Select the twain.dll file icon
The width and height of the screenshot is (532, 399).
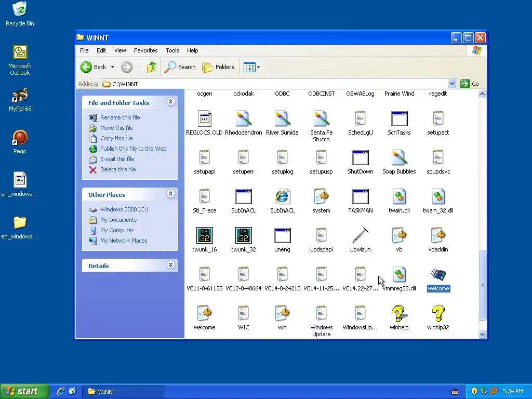pyautogui.click(x=399, y=197)
